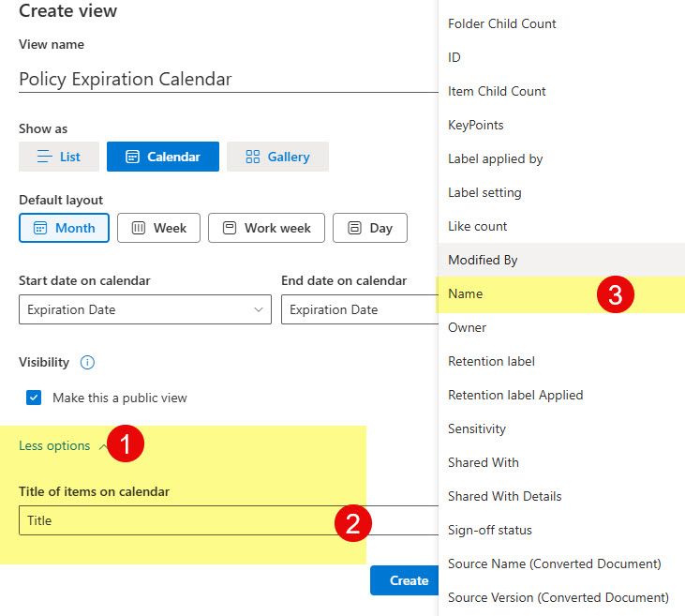This screenshot has width=685, height=616.
Task: Select Sign-off status option
Action: point(561,530)
